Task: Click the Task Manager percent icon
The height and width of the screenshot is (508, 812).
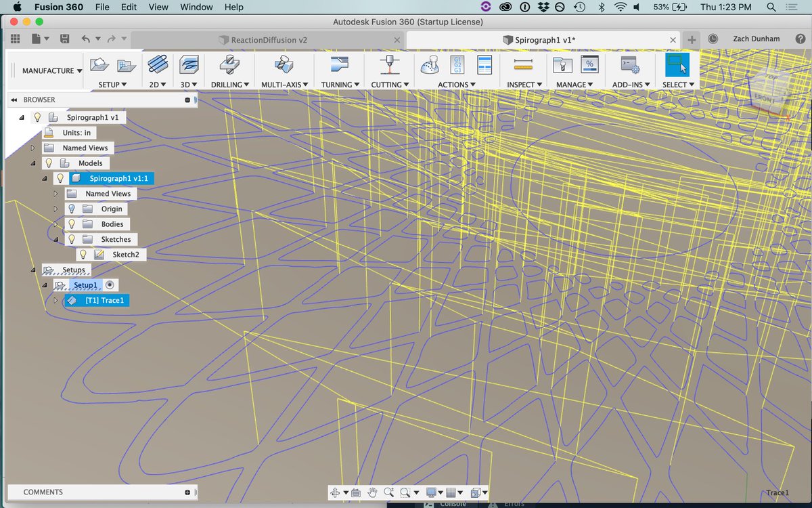Action: click(589, 65)
